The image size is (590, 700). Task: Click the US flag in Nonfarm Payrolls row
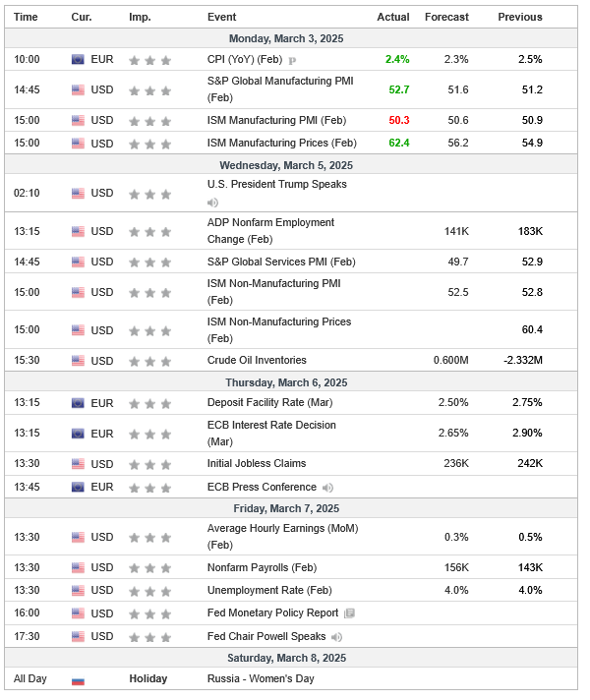tap(78, 568)
